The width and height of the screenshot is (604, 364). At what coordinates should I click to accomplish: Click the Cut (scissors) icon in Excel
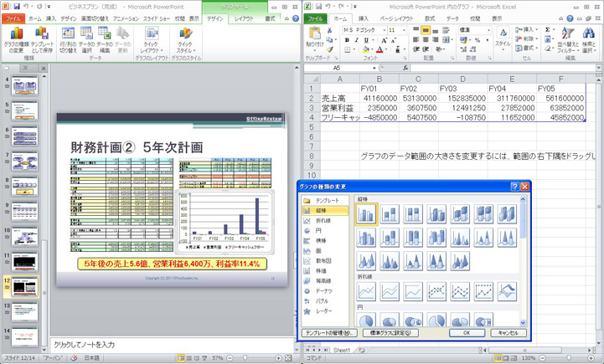329,30
